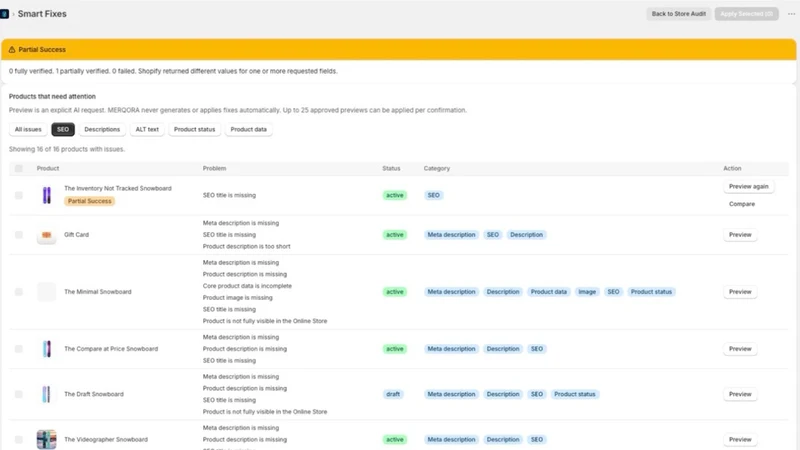Preview fixes for The Minimal Snowboard
This screenshot has width=800, height=450.
pyautogui.click(x=740, y=292)
